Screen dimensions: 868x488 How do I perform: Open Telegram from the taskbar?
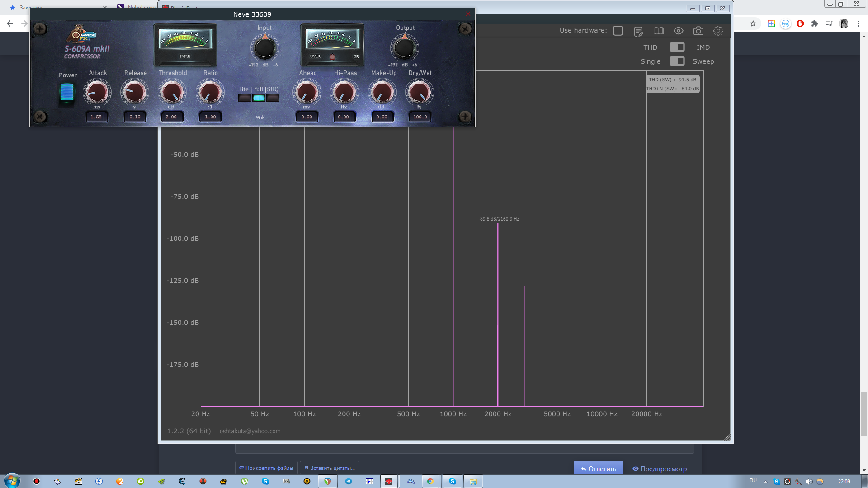[349, 481]
